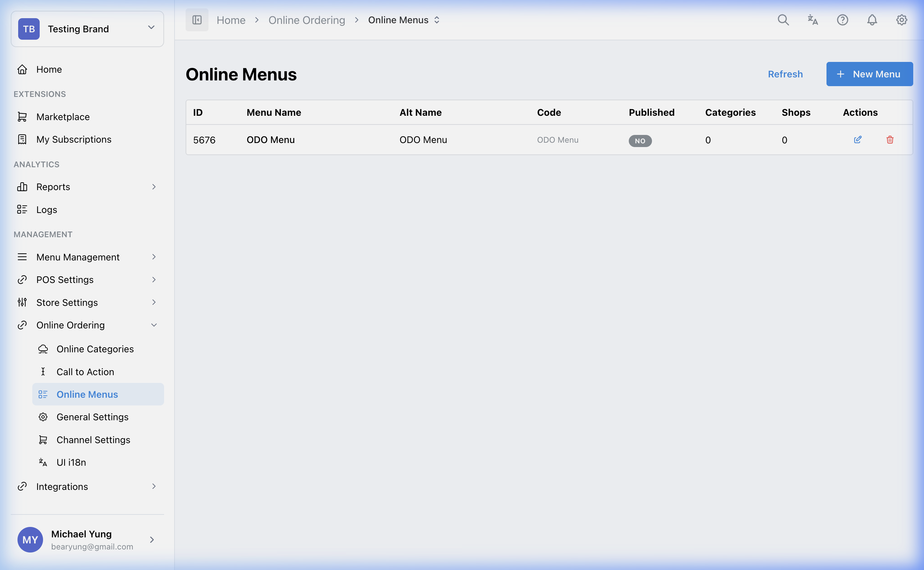Collapse the sidebar using the panel toggle icon
Image resolution: width=924 pixels, height=570 pixels.
197,20
